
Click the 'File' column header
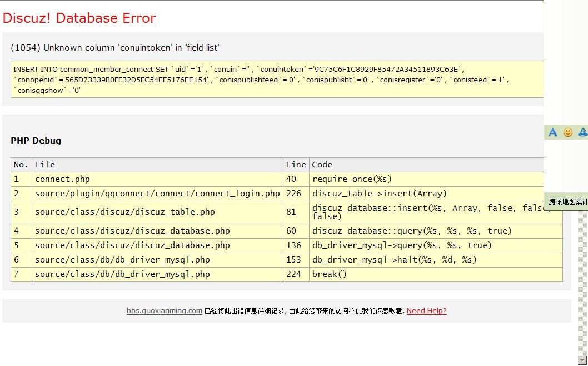[45, 165]
